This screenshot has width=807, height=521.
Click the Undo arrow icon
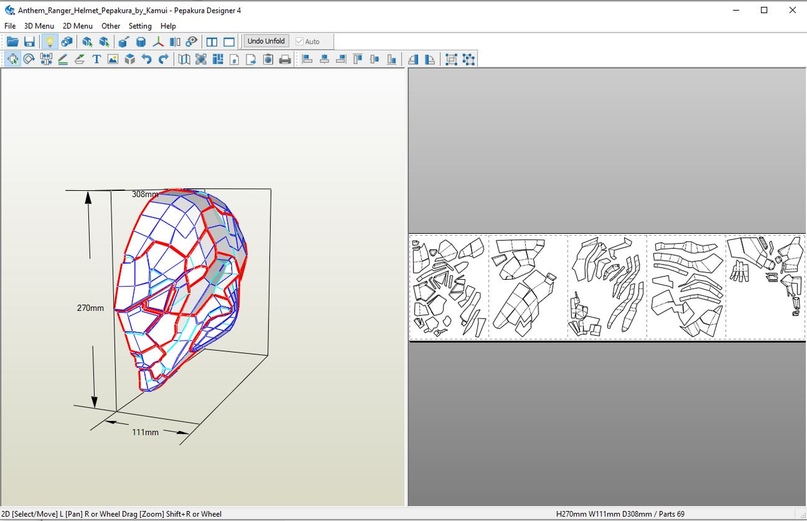click(x=147, y=60)
